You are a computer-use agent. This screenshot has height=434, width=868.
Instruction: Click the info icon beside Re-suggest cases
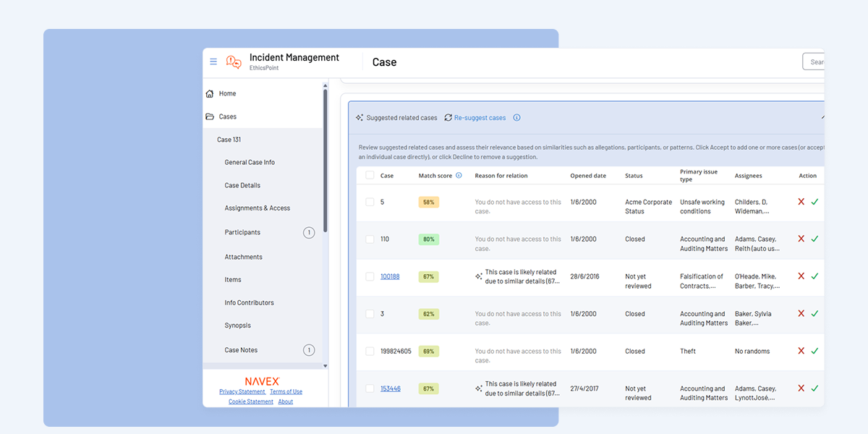(x=516, y=118)
